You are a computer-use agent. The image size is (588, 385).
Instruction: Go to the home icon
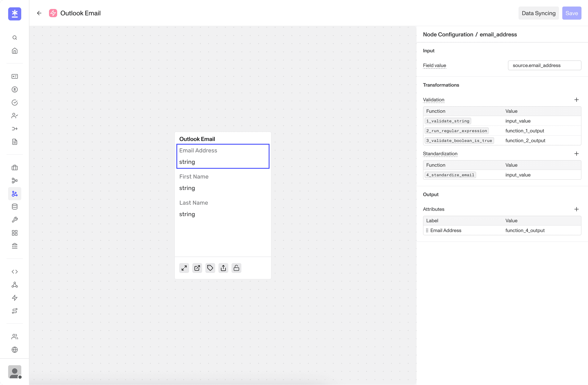pos(15,51)
